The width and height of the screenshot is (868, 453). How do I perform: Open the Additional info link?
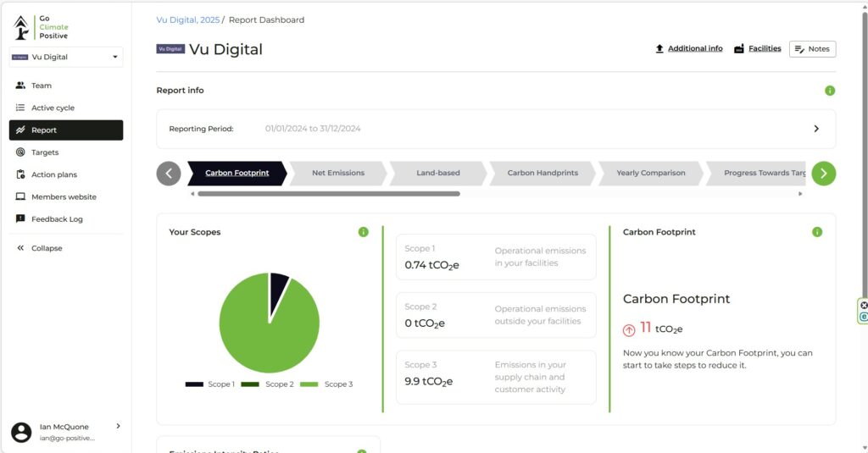(x=695, y=48)
